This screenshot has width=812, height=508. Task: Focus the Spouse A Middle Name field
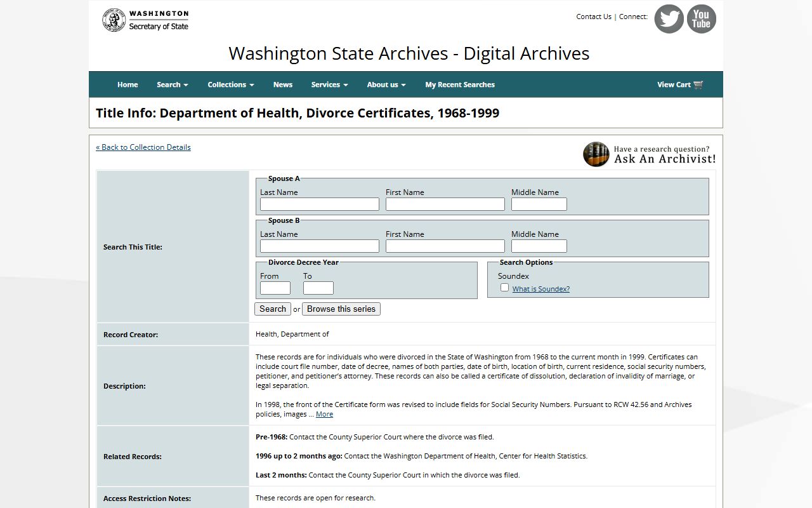click(x=539, y=204)
